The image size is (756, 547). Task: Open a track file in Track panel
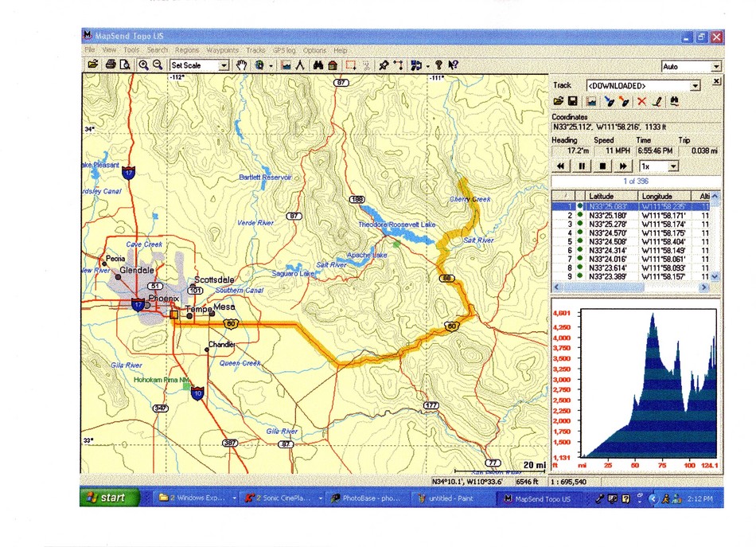[x=559, y=101]
